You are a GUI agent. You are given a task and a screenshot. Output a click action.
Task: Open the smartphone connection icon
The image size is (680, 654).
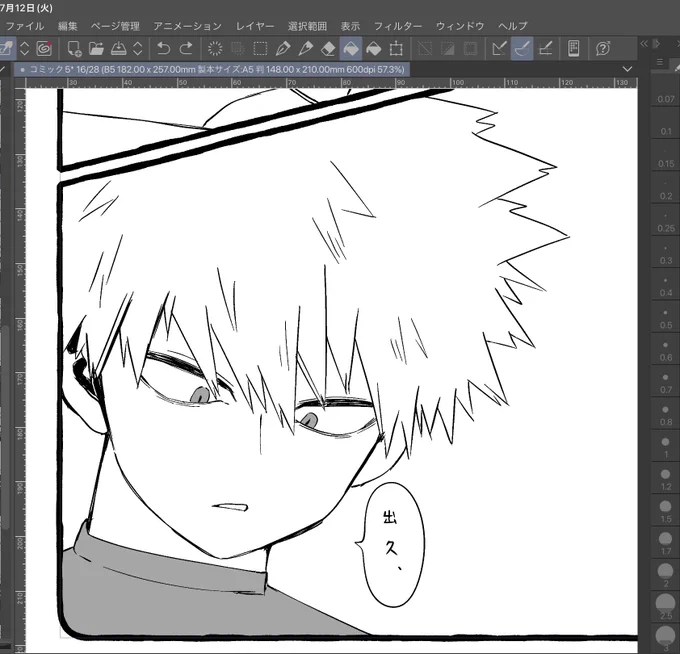point(573,48)
